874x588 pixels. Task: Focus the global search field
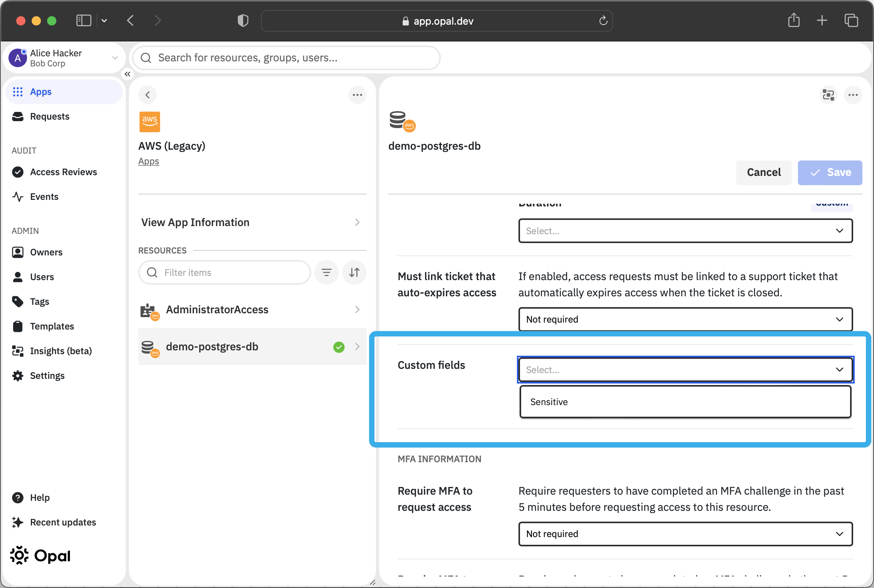click(x=286, y=58)
